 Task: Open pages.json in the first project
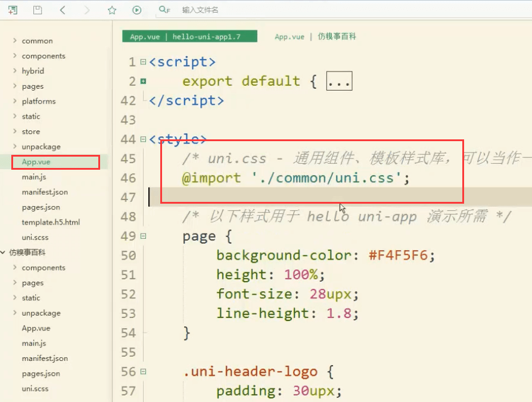click(x=41, y=207)
